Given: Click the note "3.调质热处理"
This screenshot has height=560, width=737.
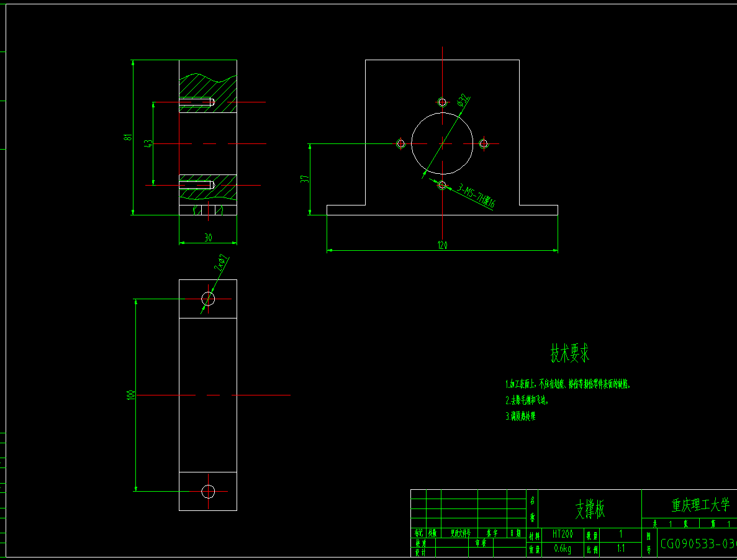Looking at the screenshot, I should click(x=520, y=416).
